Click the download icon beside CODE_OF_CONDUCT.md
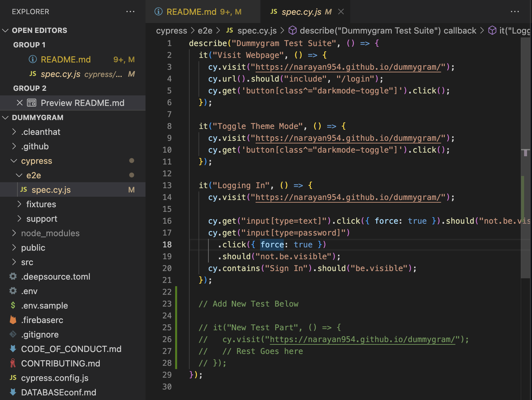Image resolution: width=532 pixels, height=400 pixels. [13, 349]
